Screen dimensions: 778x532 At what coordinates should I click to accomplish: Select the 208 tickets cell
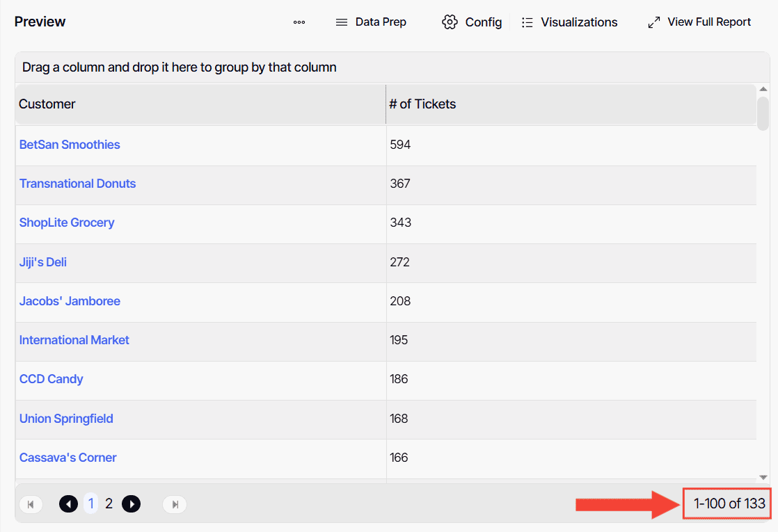[571, 303]
